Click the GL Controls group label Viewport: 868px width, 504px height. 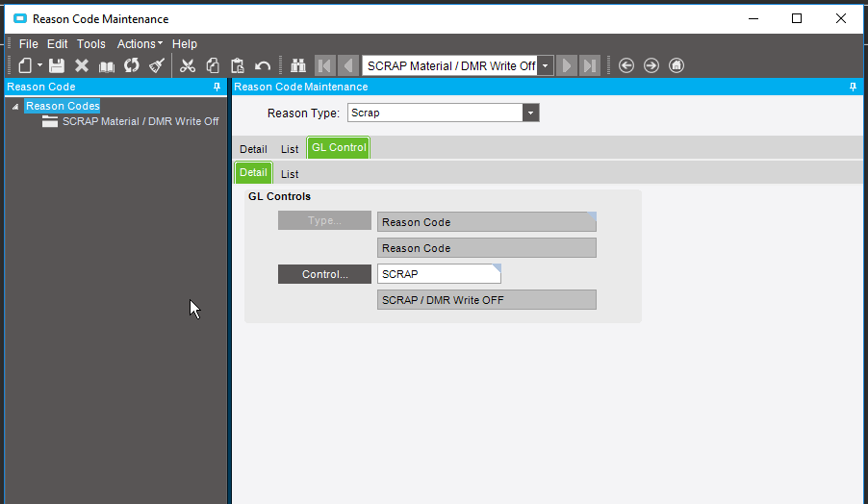(280, 196)
